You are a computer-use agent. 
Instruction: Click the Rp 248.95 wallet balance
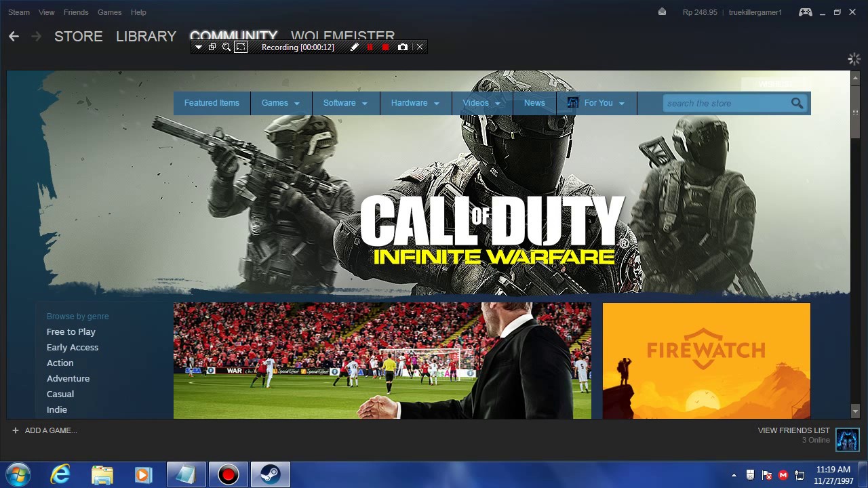tap(700, 12)
